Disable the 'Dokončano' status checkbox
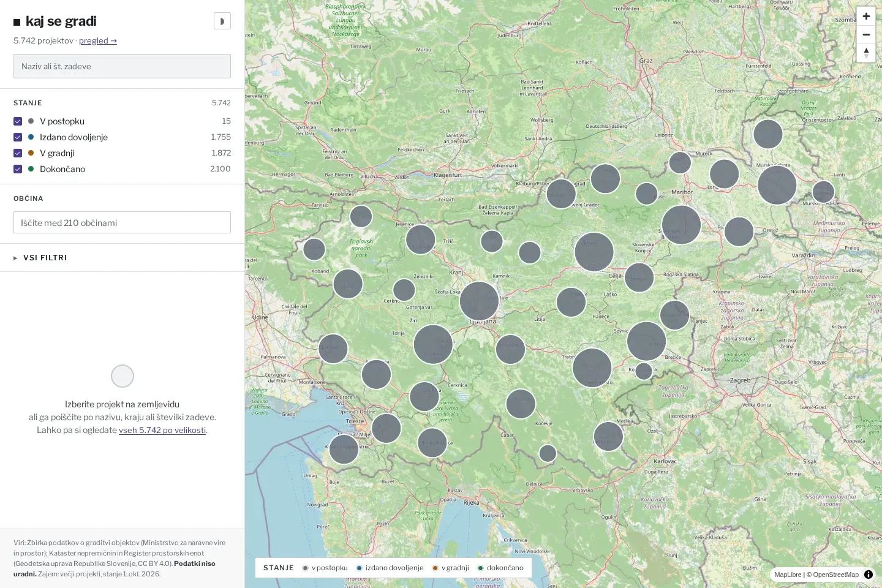 (18, 169)
